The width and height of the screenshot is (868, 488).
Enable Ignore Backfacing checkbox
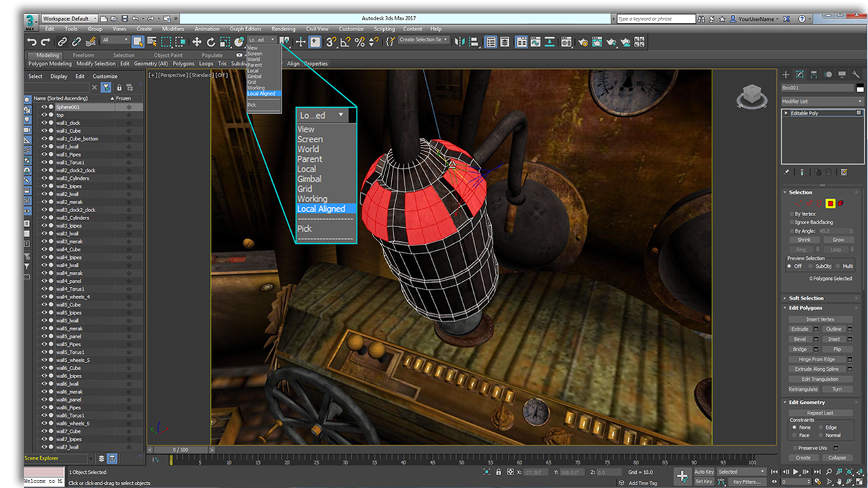791,222
